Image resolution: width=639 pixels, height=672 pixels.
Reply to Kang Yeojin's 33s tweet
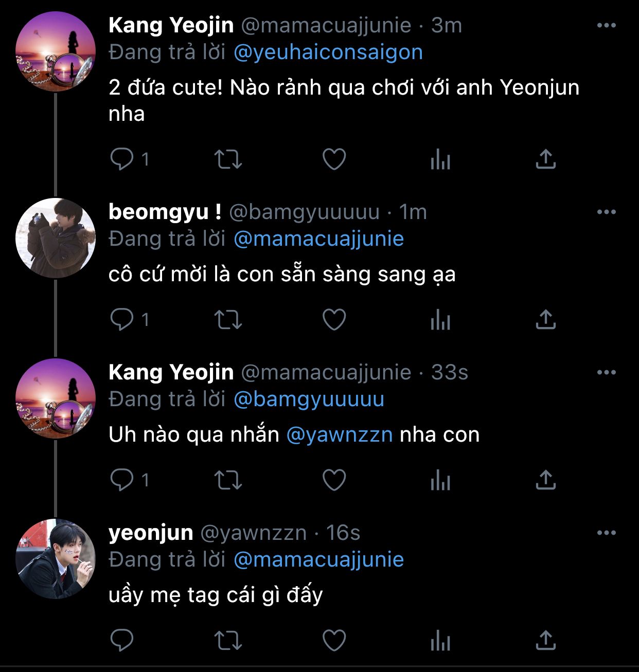122,480
